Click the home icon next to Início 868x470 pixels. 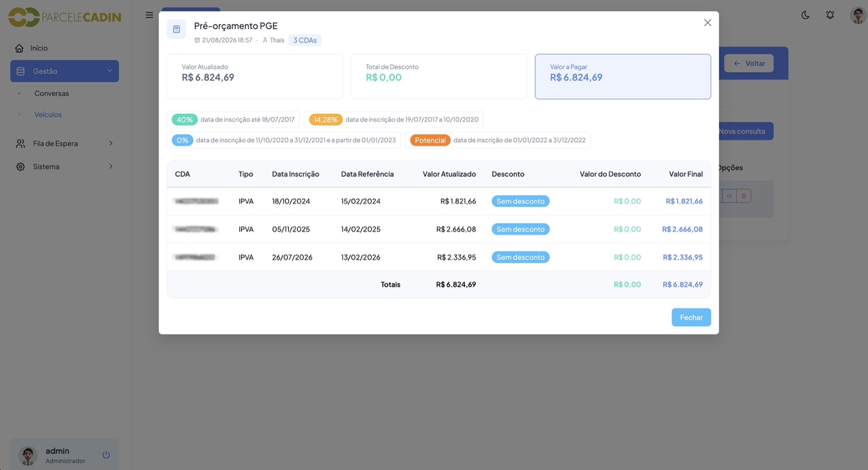click(20, 48)
